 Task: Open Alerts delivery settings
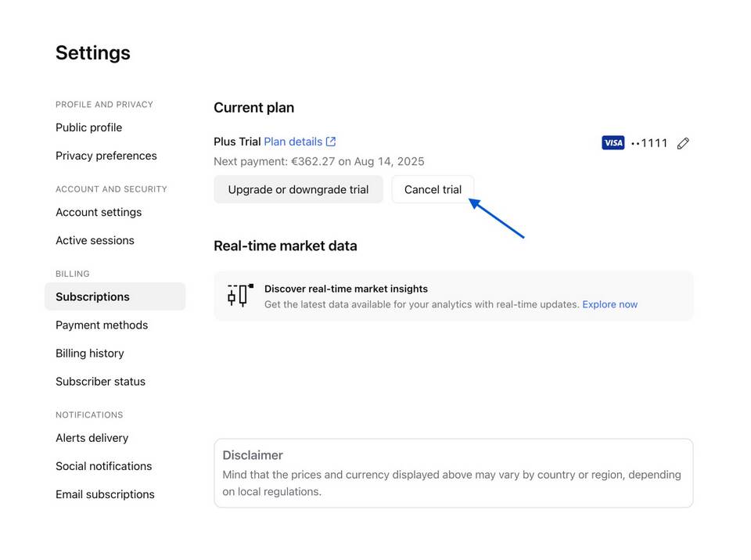[92, 438]
